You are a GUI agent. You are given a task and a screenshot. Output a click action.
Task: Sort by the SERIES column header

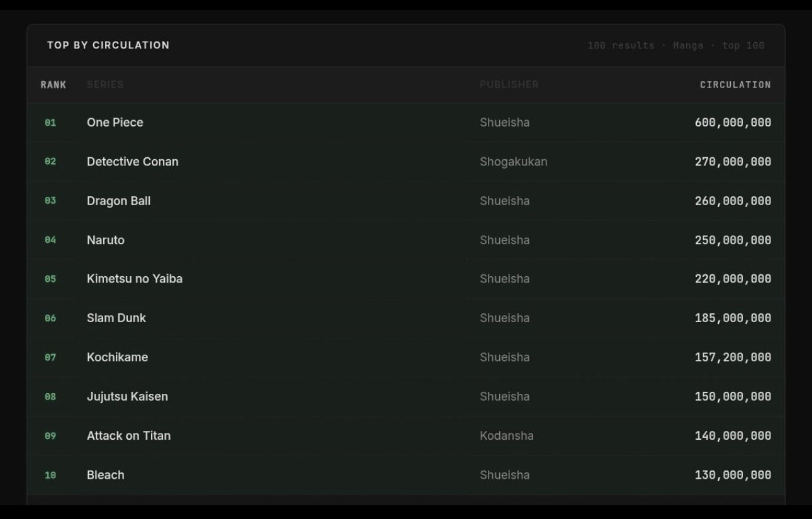105,85
